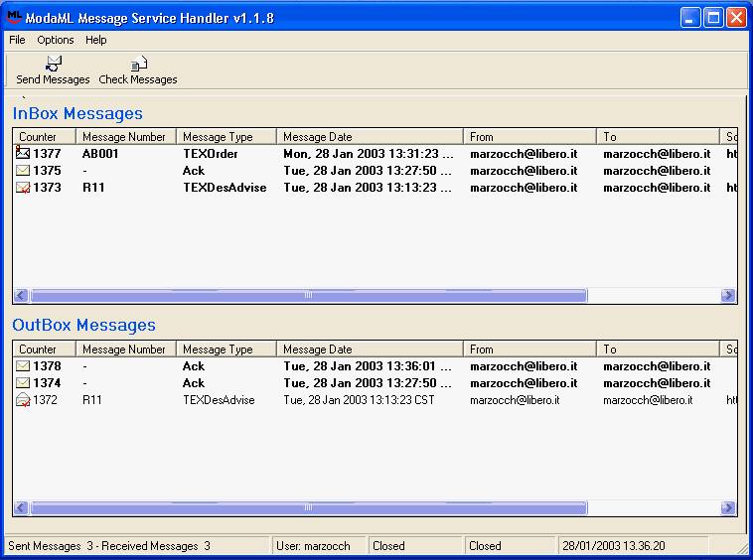The height and width of the screenshot is (560, 753).
Task: Sort InBox by Counter column header
Action: pos(44,137)
